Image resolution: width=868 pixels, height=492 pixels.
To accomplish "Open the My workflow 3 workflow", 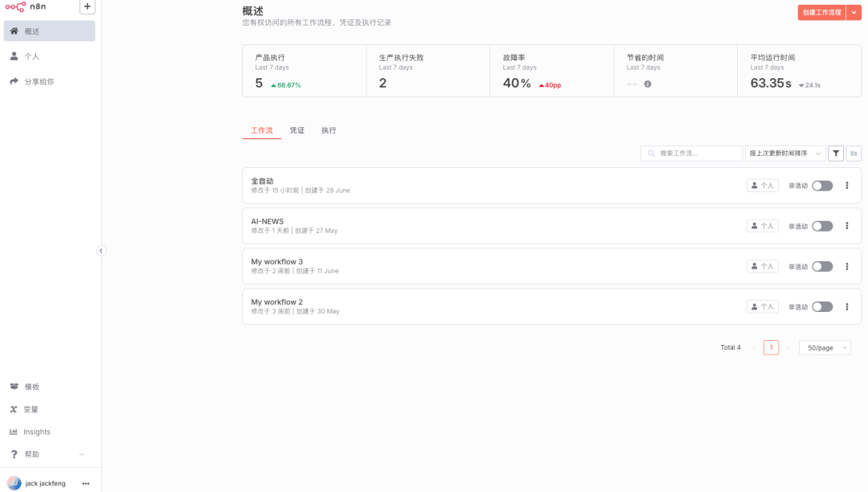I will click(x=551, y=266).
